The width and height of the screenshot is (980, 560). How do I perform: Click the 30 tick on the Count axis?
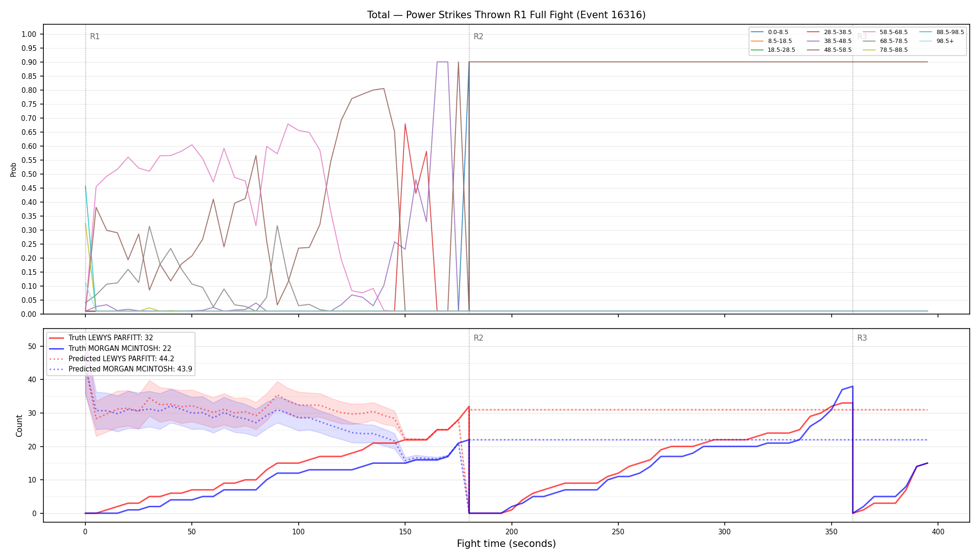click(32, 413)
